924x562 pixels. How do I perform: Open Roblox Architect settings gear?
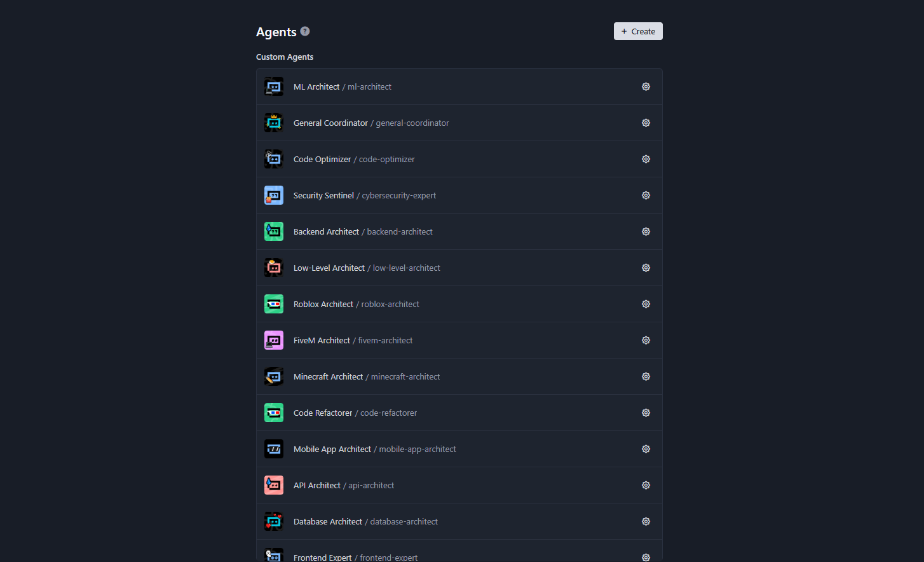tap(646, 304)
